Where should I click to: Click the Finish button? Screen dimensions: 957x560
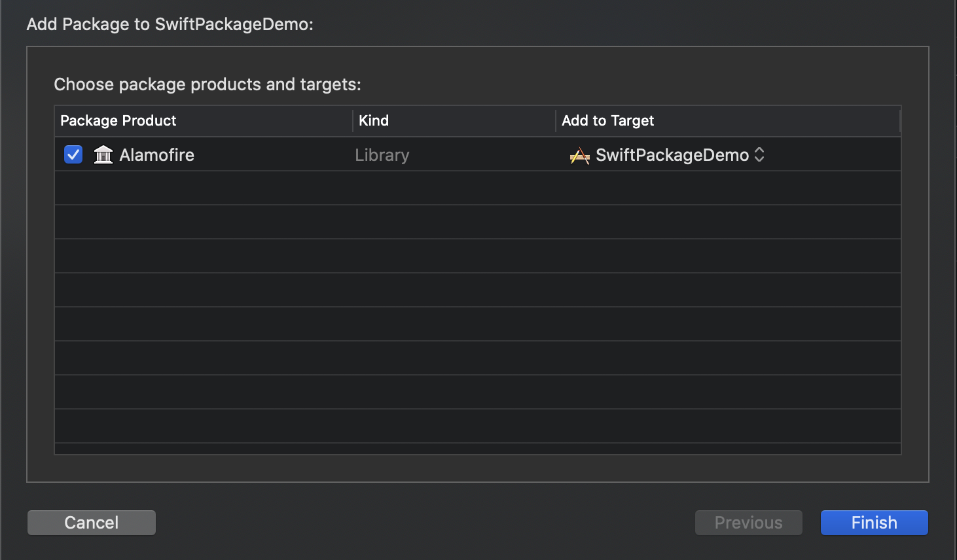pos(874,523)
